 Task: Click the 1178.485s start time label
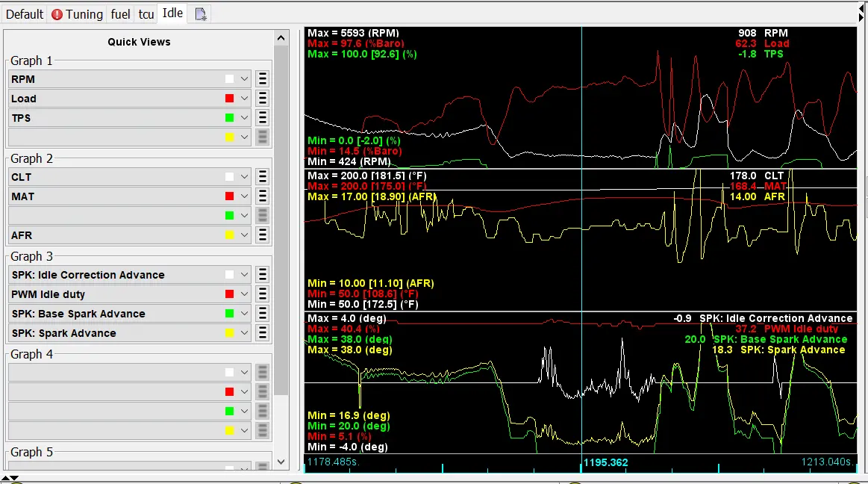(334, 462)
